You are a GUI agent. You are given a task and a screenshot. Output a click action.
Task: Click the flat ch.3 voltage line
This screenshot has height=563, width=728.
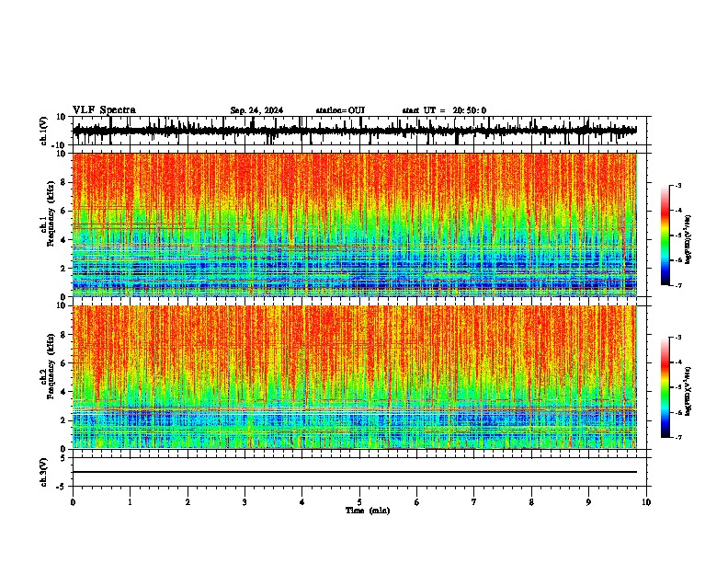point(355,472)
